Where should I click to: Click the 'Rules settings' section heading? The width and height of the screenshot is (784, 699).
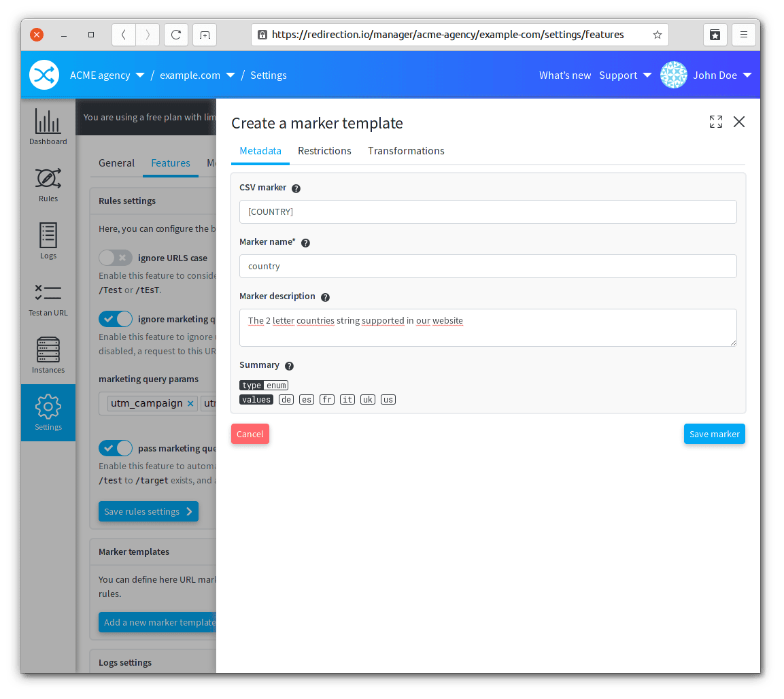point(127,201)
